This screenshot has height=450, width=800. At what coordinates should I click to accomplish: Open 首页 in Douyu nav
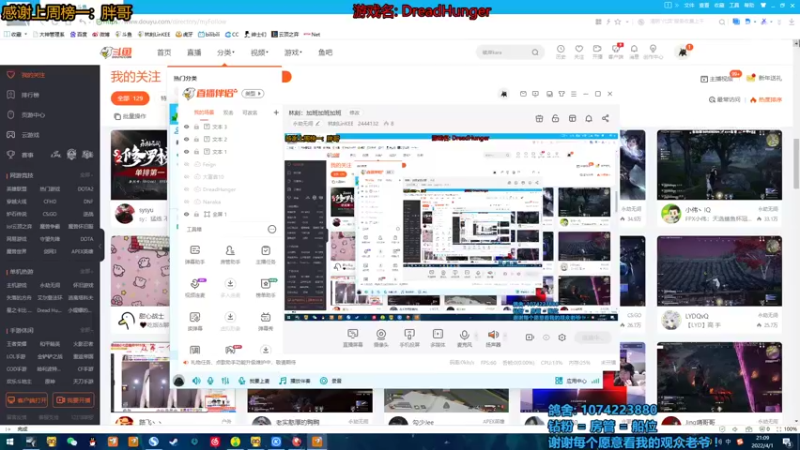164,53
